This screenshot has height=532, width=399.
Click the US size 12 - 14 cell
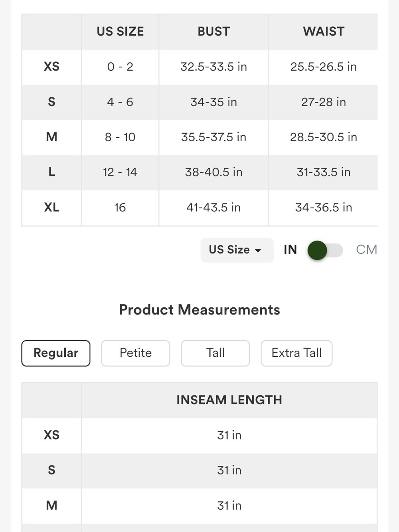120,172
